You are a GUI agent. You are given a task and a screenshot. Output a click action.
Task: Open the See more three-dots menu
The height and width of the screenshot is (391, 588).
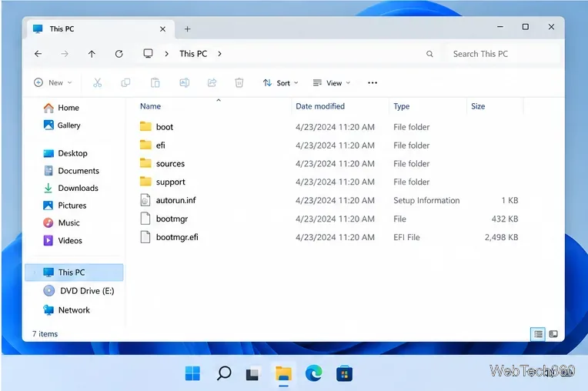(373, 83)
